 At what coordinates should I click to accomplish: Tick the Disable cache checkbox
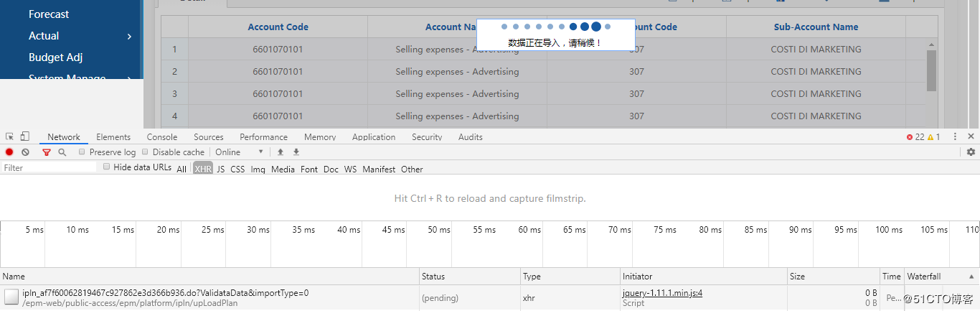pos(146,152)
